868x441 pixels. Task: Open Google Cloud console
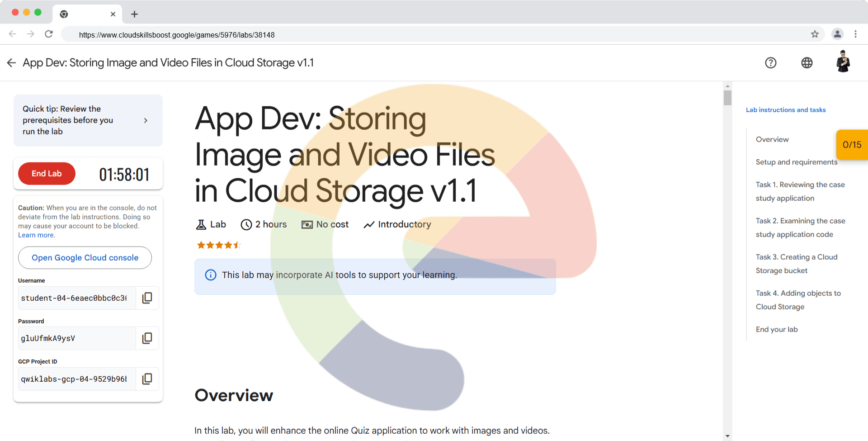(x=85, y=258)
